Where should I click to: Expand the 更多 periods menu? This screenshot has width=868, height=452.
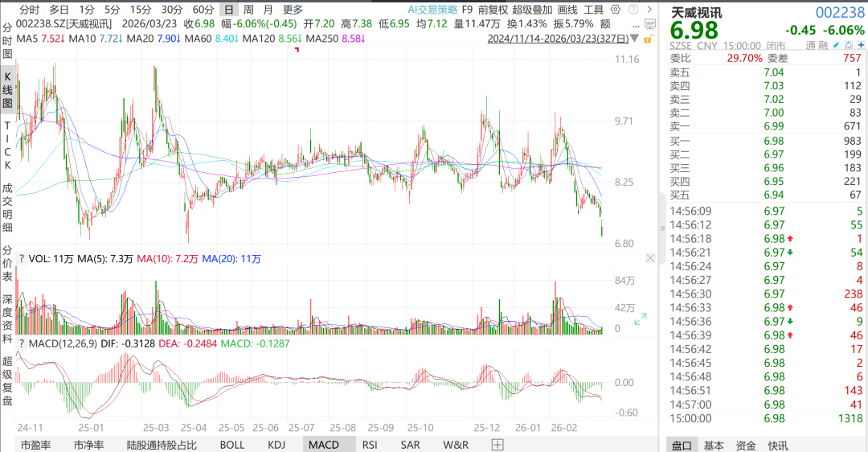293,10
